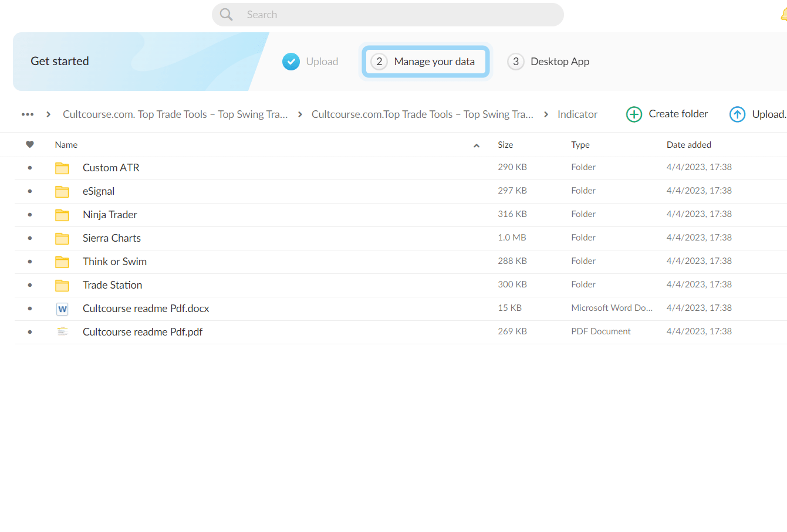Click the Think or Swim folder icon

pyautogui.click(x=62, y=262)
